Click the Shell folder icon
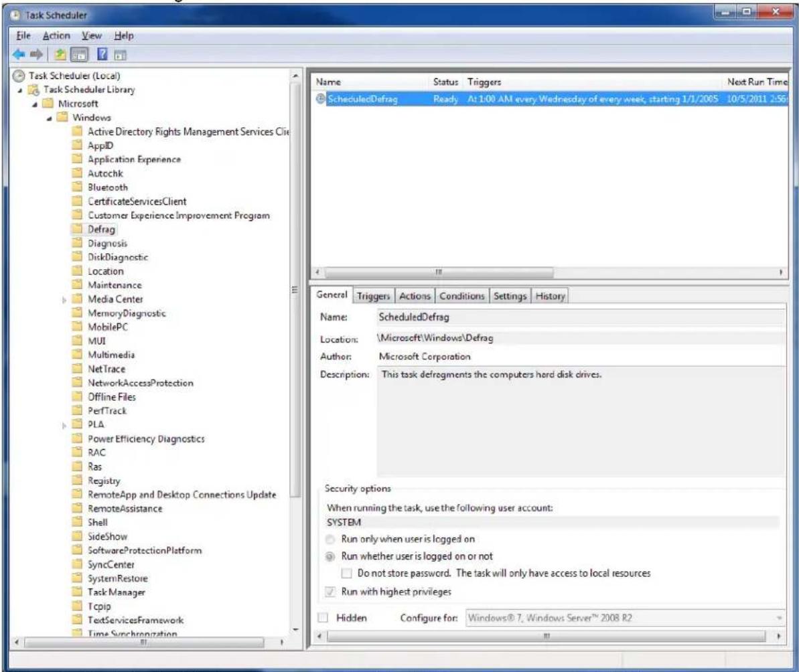 77,522
